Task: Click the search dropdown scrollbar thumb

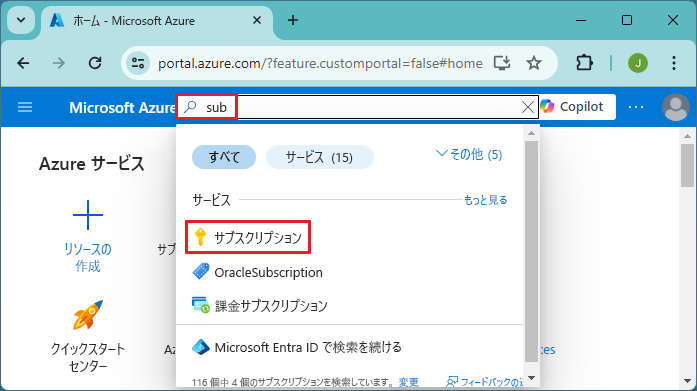Action: 531,251
